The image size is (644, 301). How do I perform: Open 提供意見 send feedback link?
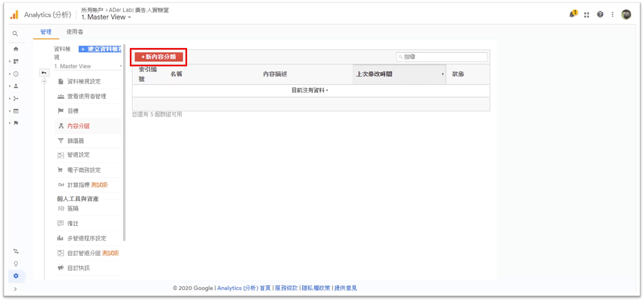pos(345,288)
